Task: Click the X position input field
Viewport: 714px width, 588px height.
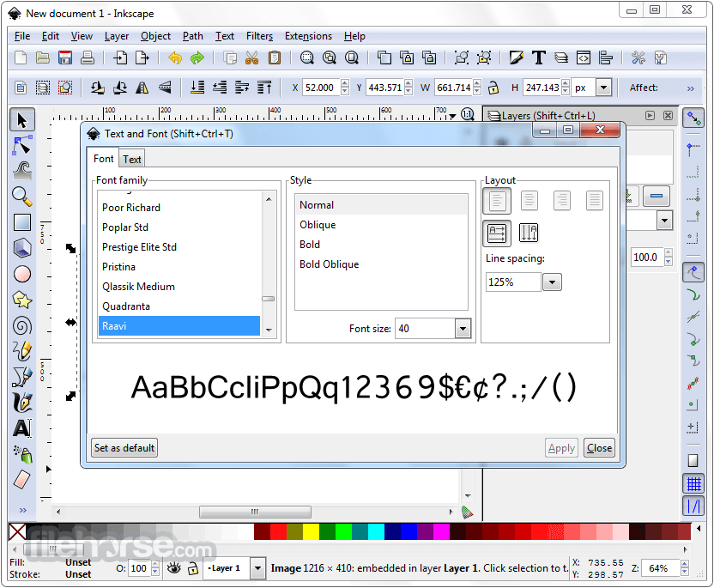Action: pyautogui.click(x=321, y=88)
